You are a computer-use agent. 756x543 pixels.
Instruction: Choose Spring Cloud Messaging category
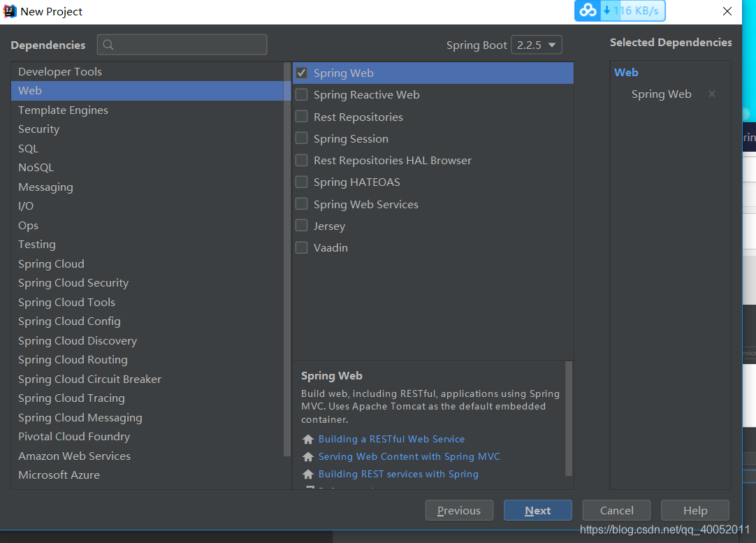tap(147, 417)
